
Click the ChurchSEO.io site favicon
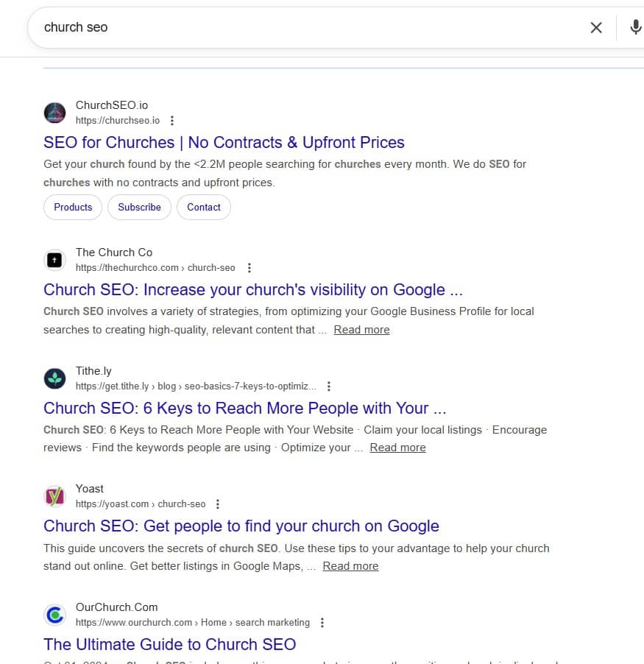pyautogui.click(x=54, y=113)
